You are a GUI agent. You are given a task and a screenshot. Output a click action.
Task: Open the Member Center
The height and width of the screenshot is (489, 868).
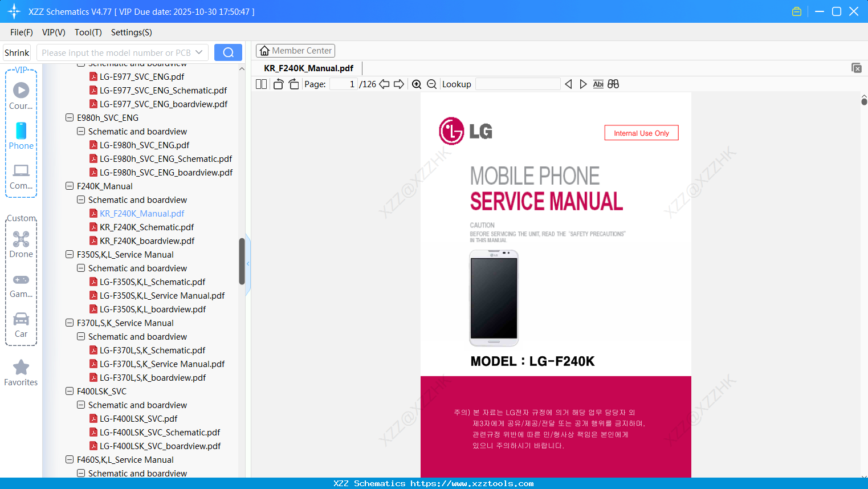[x=295, y=50]
